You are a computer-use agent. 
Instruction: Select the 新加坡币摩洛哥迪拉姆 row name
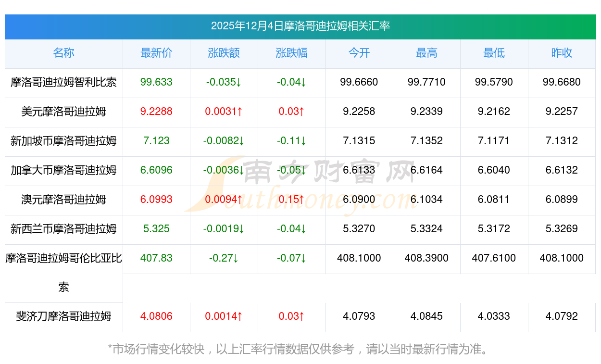click(x=63, y=141)
